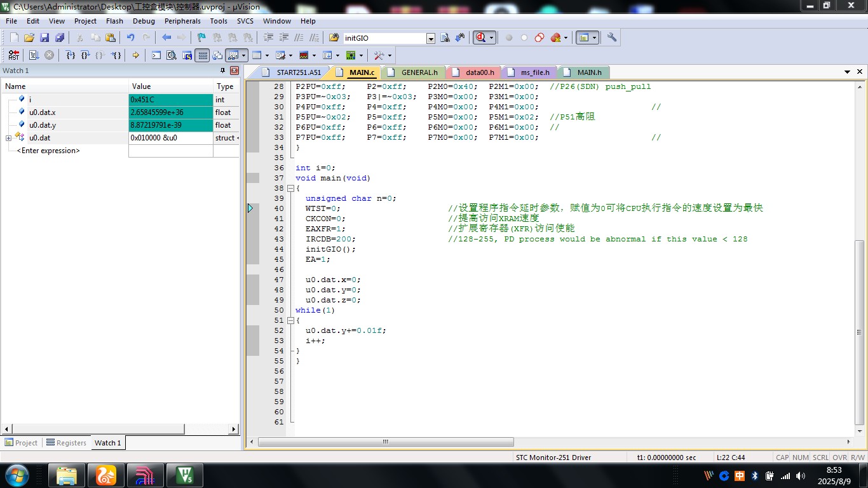Click the Step into icon
The width and height of the screenshot is (868, 488).
click(x=71, y=55)
